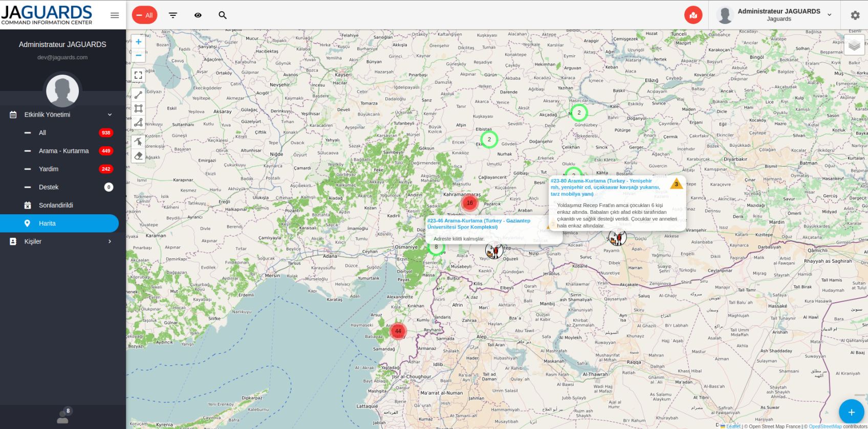Click the sidebar profile avatar picture
This screenshot has width=868, height=429.
tap(62, 91)
